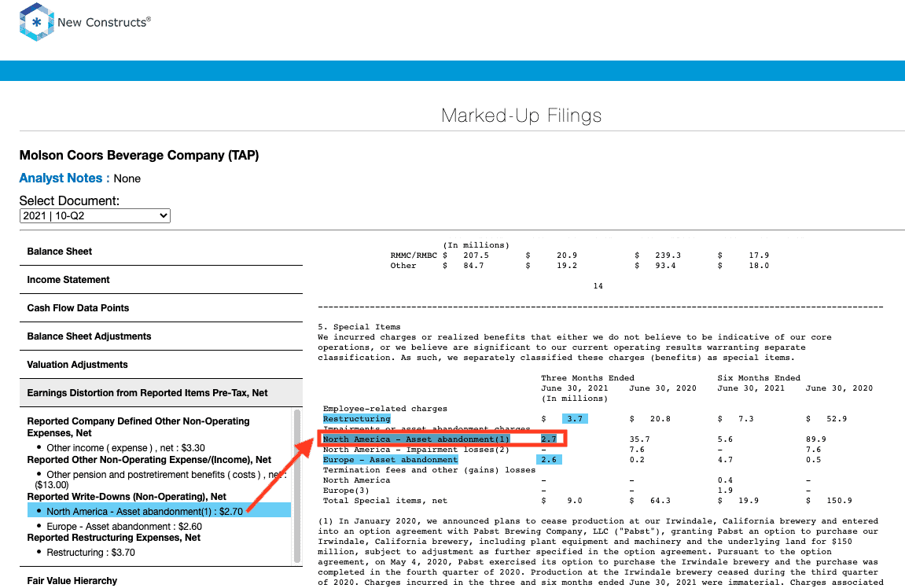Click Reported Restructuring Expenses, Net heading
Image resolution: width=905 pixels, height=588 pixels.
point(114,538)
